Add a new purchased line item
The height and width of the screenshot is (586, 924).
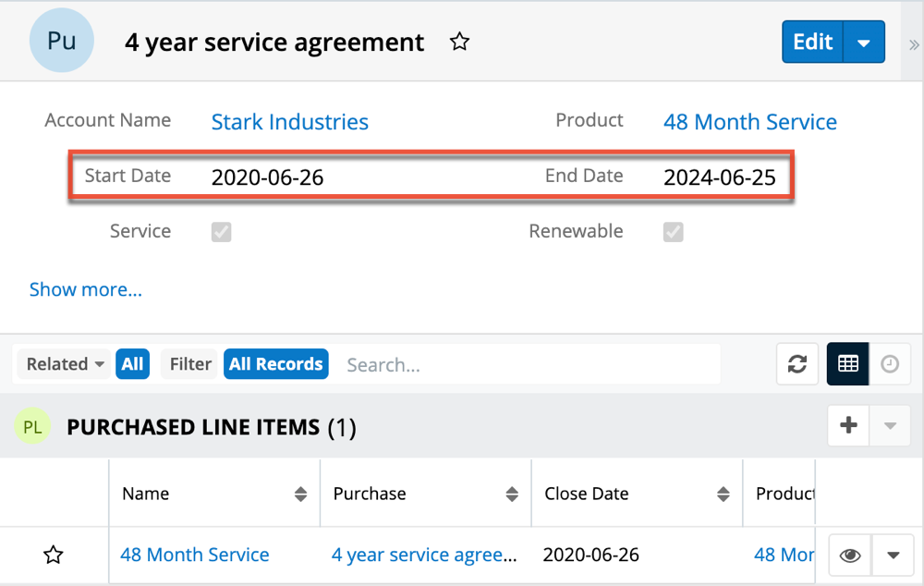[x=848, y=426]
